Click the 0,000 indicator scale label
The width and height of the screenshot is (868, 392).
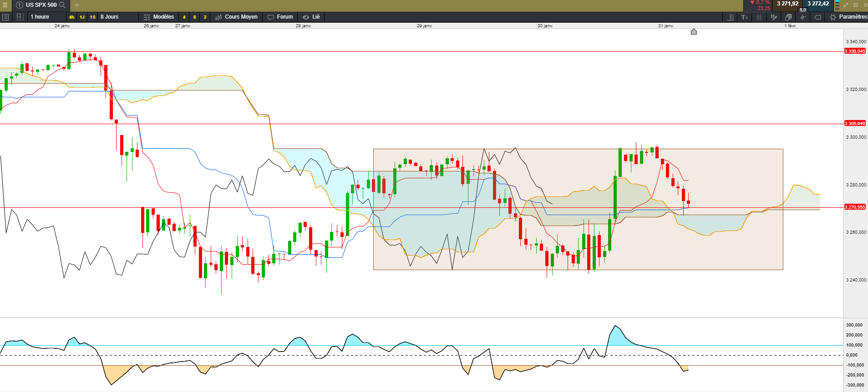tap(852, 355)
